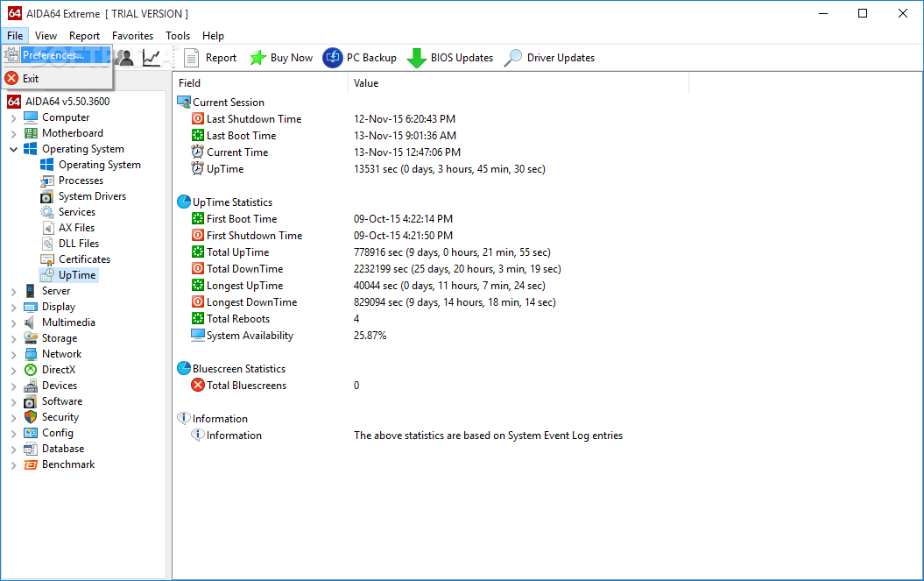This screenshot has height=581, width=924.
Task: Expand the Multimedia tree node
Action: pyautogui.click(x=13, y=323)
